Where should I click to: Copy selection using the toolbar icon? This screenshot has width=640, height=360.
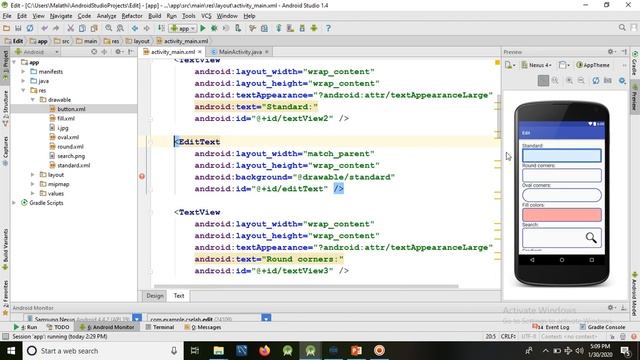(x=82, y=28)
